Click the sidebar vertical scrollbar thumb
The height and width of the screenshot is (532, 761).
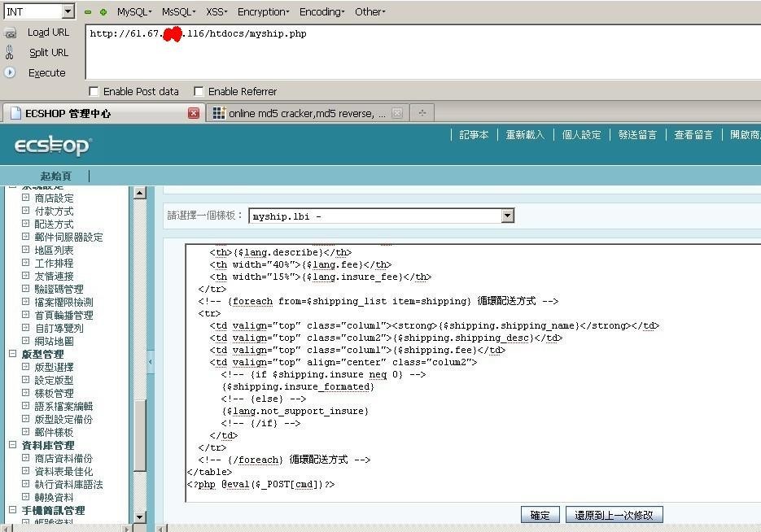tap(140, 435)
